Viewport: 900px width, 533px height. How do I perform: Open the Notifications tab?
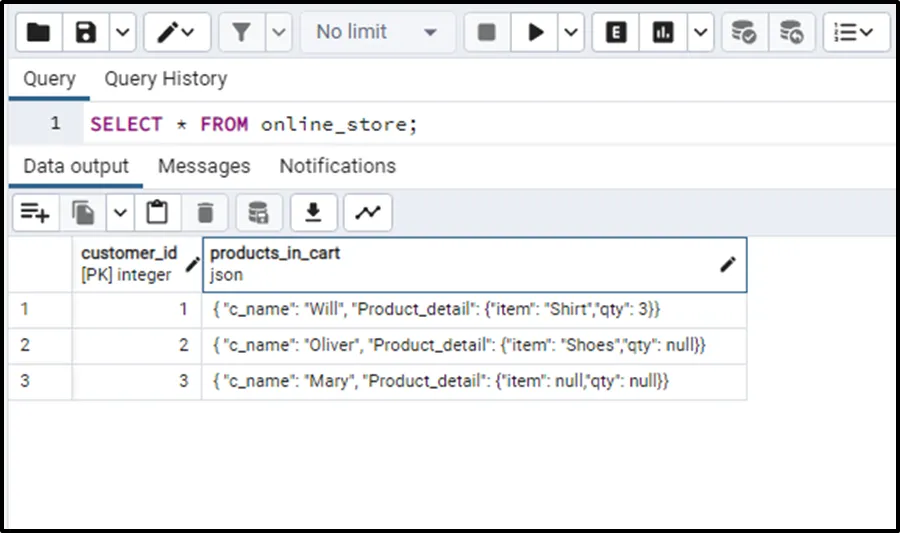(x=337, y=166)
